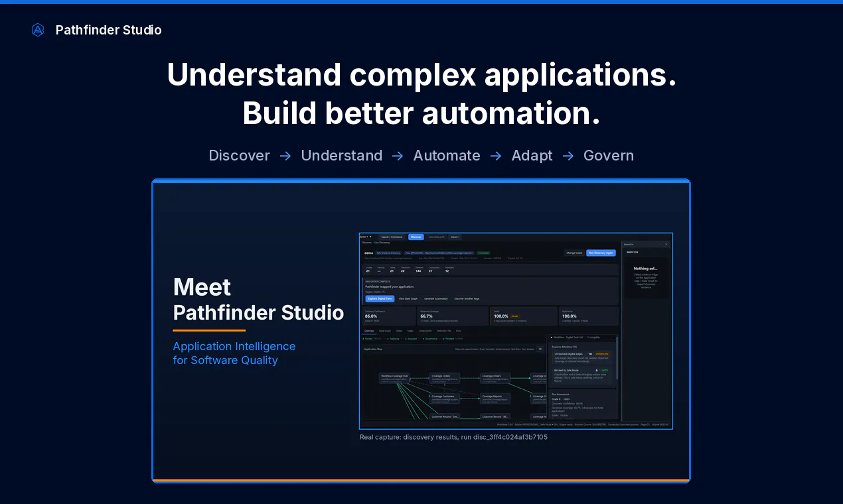Click the Discover Another Page button
Screen dimensions: 843x504
pyautogui.click(x=467, y=299)
